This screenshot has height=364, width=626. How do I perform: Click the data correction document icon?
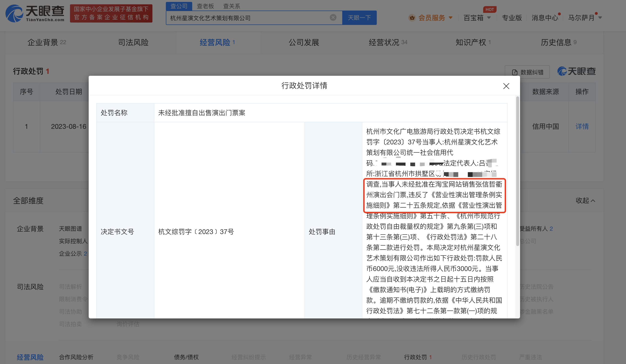[x=515, y=72]
